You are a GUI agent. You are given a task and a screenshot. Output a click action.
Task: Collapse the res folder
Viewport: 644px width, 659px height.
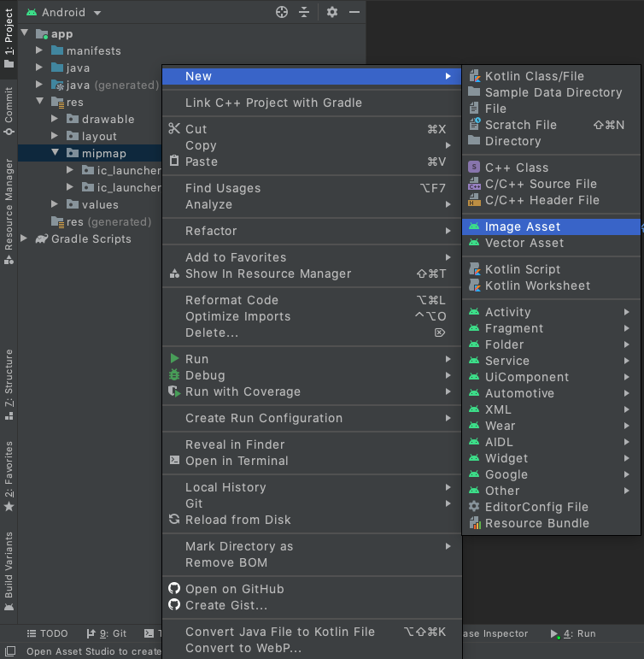(40, 102)
